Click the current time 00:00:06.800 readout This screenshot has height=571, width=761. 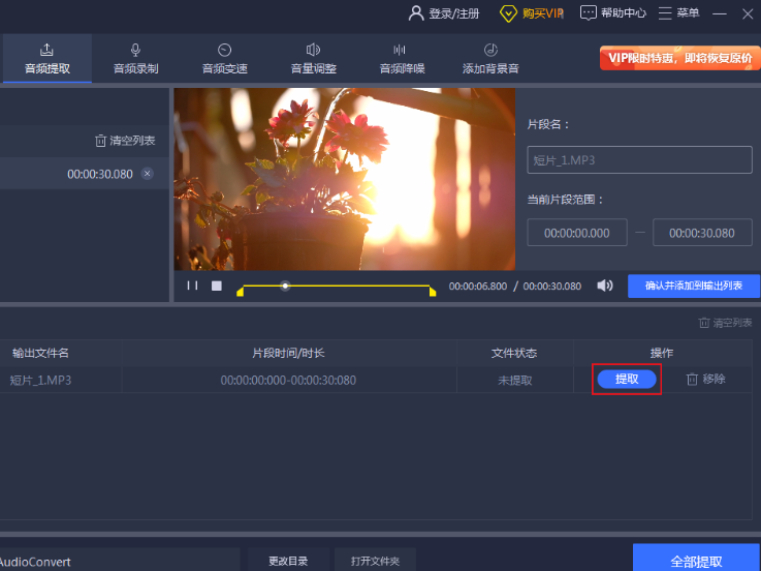[x=478, y=286]
